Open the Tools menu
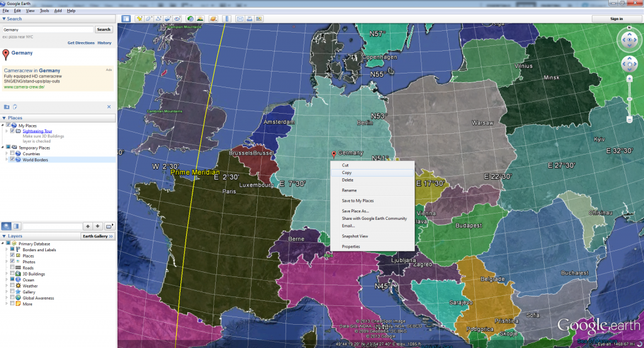Screen dimensions: 644x348 [x=45, y=11]
